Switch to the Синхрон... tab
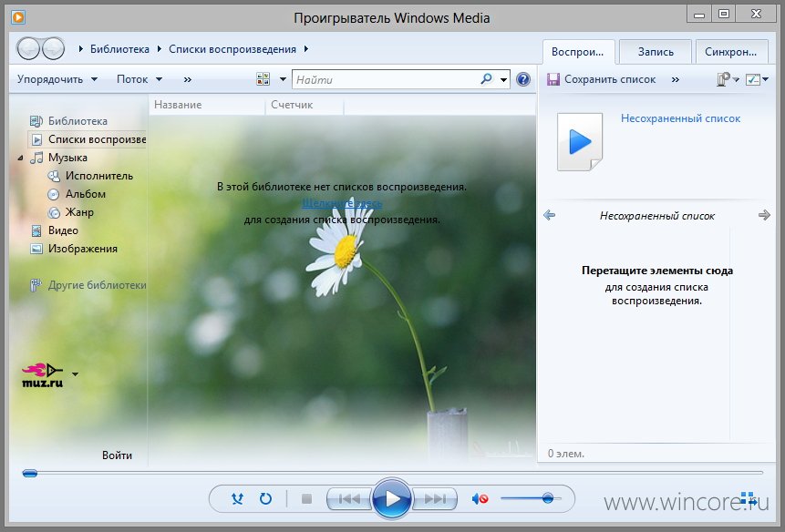The height and width of the screenshot is (532, 785). click(x=731, y=52)
